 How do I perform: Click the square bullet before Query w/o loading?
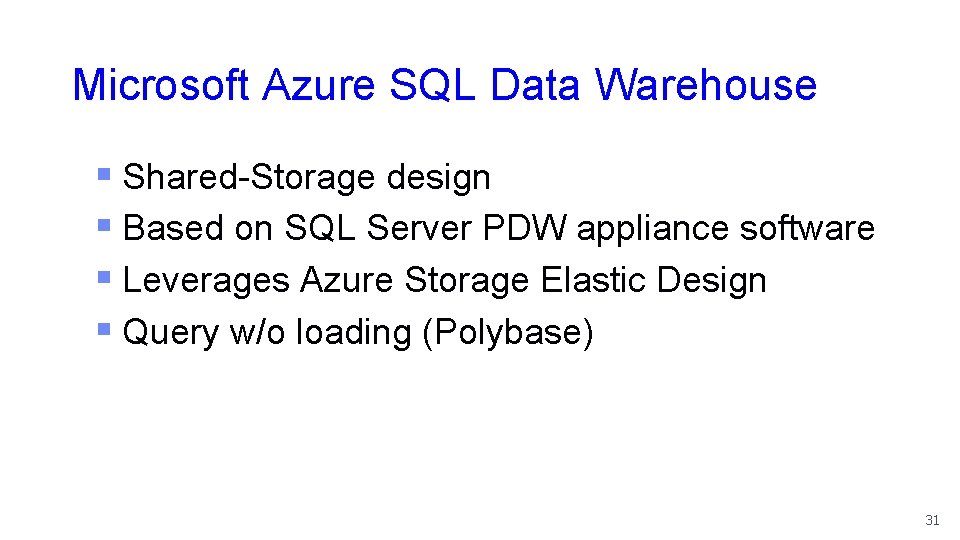click(103, 330)
